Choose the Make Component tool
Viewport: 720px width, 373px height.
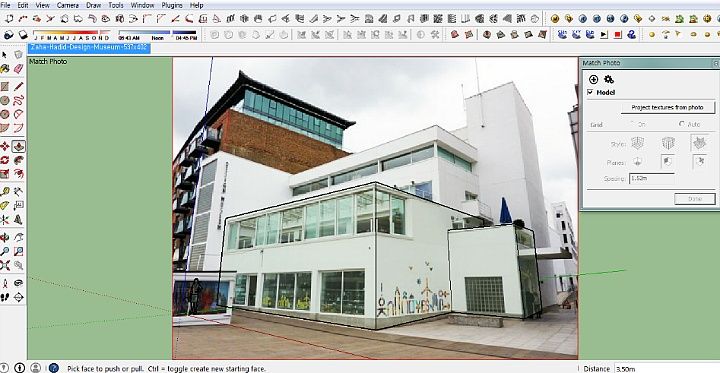click(18, 55)
